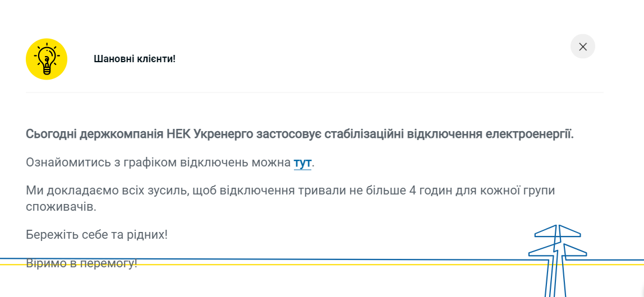Click the gray divider line under the heading
This screenshot has height=297, width=644.
point(314,92)
